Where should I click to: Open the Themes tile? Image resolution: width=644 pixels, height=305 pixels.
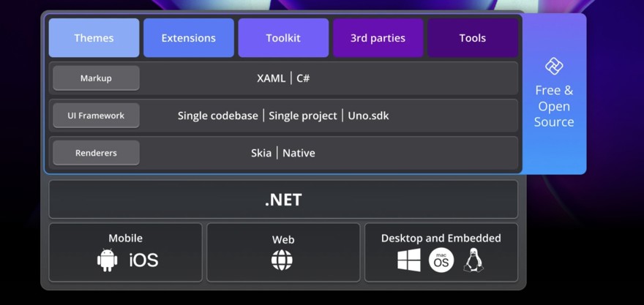94,38
